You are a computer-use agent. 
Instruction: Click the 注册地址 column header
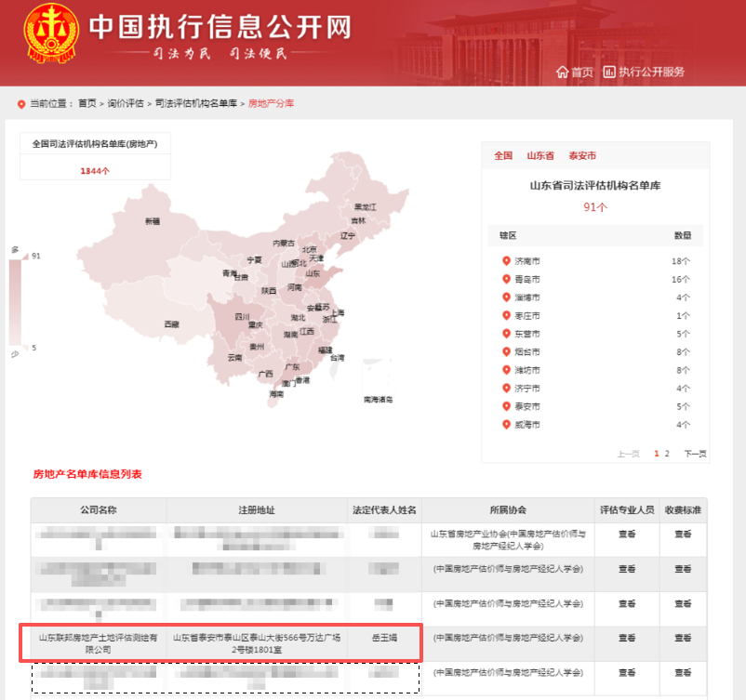257,510
